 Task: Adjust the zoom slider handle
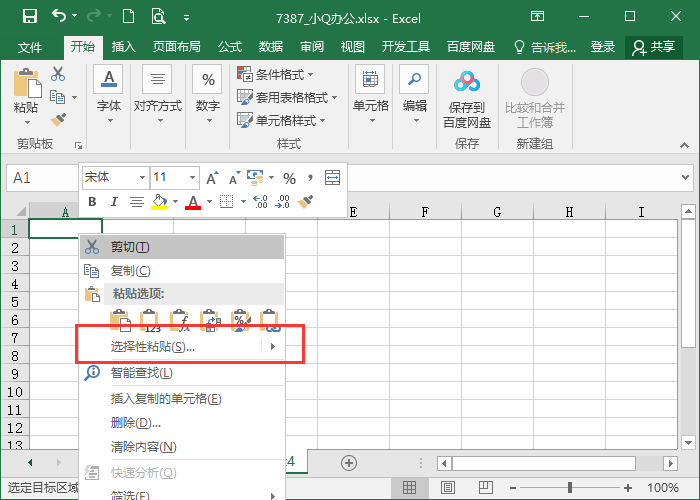570,488
